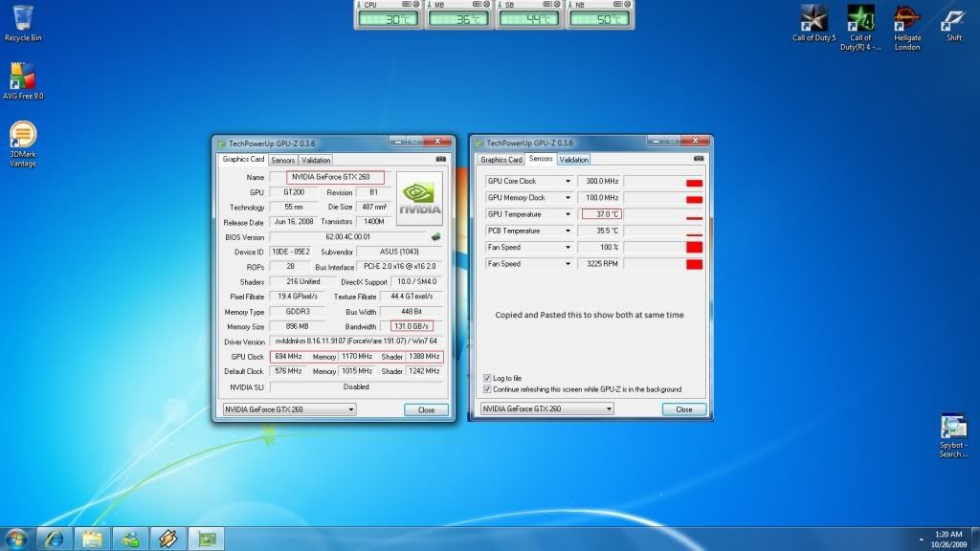Open Windows Live Messenger taskbar icon
The height and width of the screenshot is (551, 980).
[130, 538]
